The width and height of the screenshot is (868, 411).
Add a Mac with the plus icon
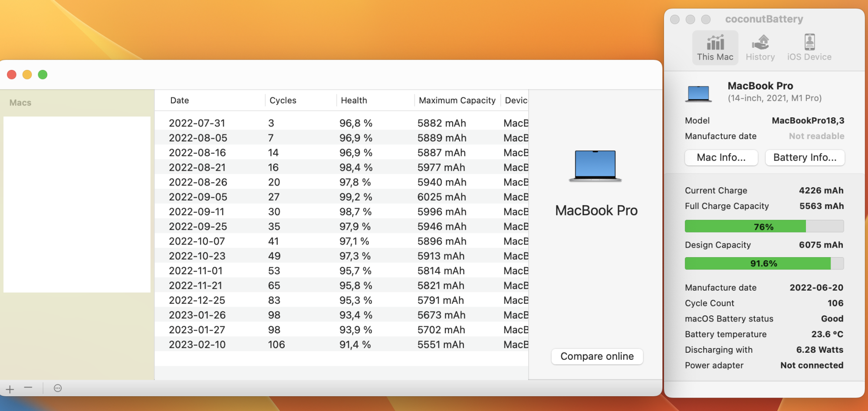click(10, 389)
